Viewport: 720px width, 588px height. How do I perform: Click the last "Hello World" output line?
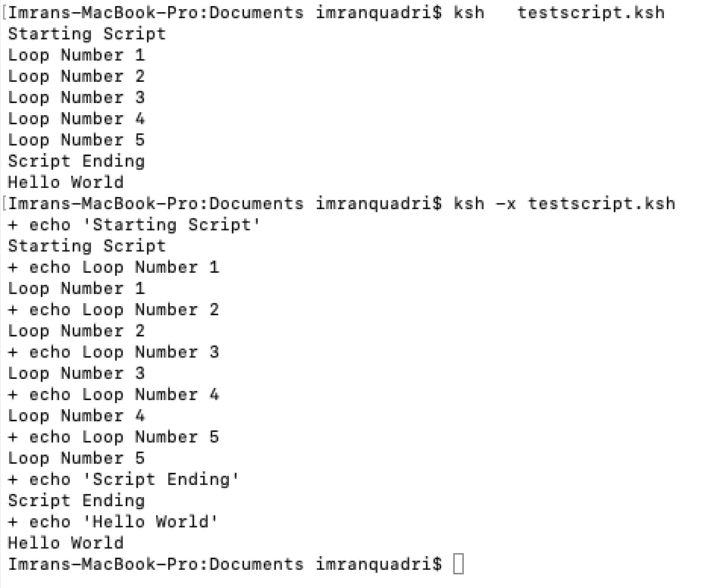pyautogui.click(x=65, y=543)
